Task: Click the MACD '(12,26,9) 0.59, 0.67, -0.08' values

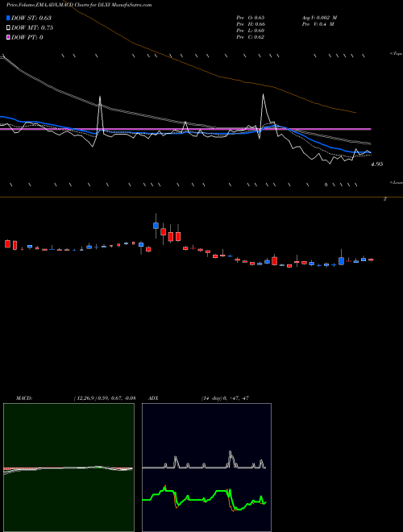Action: click(x=105, y=398)
